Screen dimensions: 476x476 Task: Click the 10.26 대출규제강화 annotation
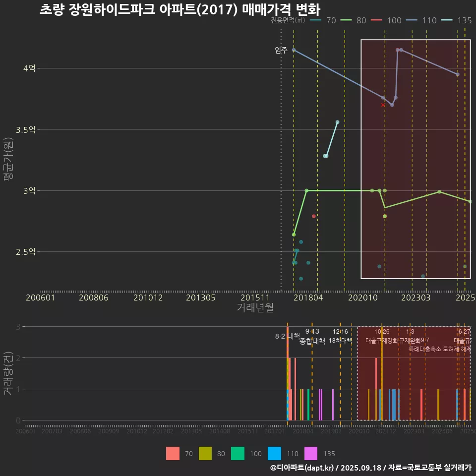382,336
